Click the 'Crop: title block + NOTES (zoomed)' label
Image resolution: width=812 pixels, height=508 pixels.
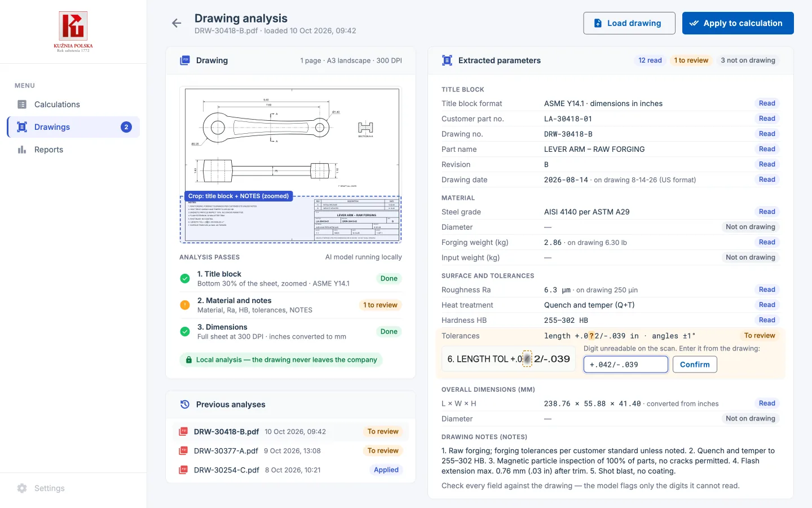click(239, 196)
